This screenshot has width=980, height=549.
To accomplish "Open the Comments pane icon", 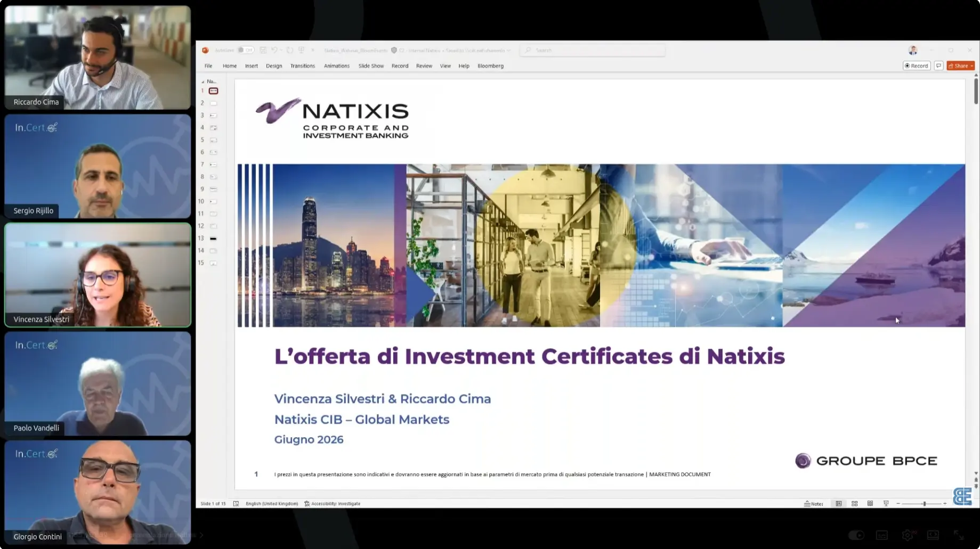I will 939,65.
